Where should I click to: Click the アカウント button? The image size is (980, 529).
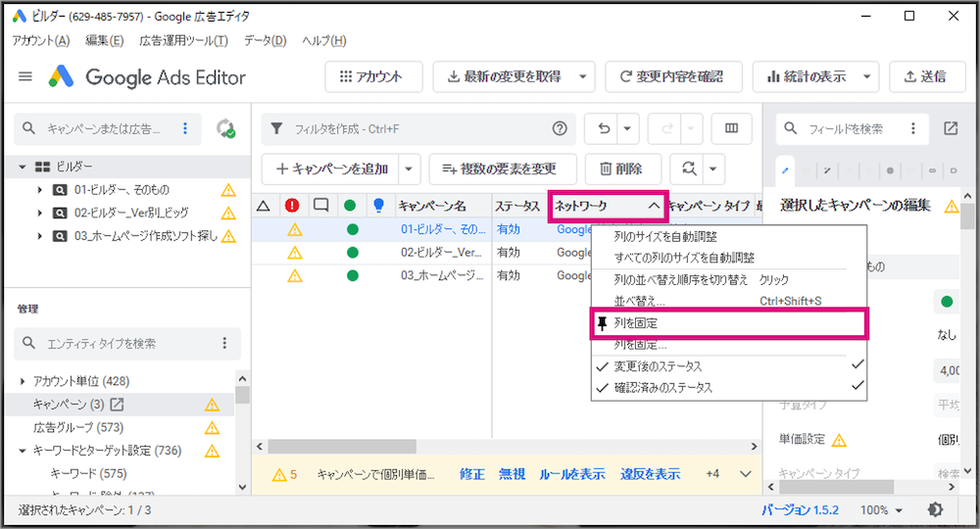(x=373, y=76)
